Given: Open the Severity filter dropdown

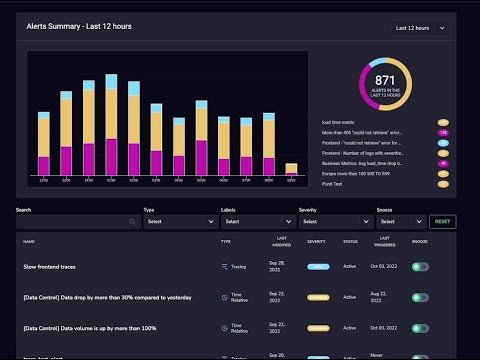Looking at the screenshot, I should coord(336,222).
